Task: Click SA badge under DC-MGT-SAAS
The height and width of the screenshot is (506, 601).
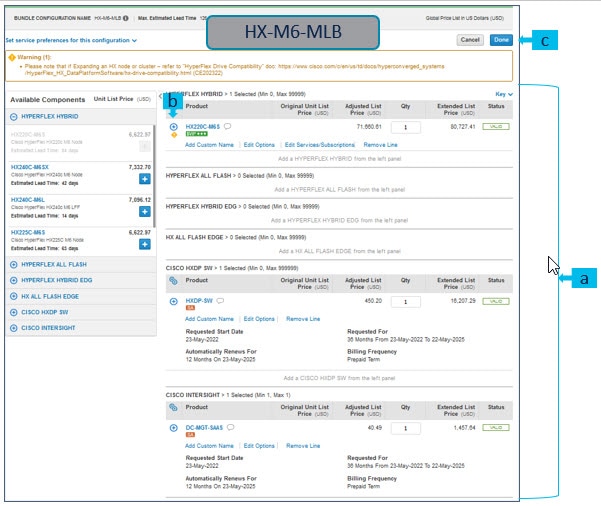Action: coord(190,435)
